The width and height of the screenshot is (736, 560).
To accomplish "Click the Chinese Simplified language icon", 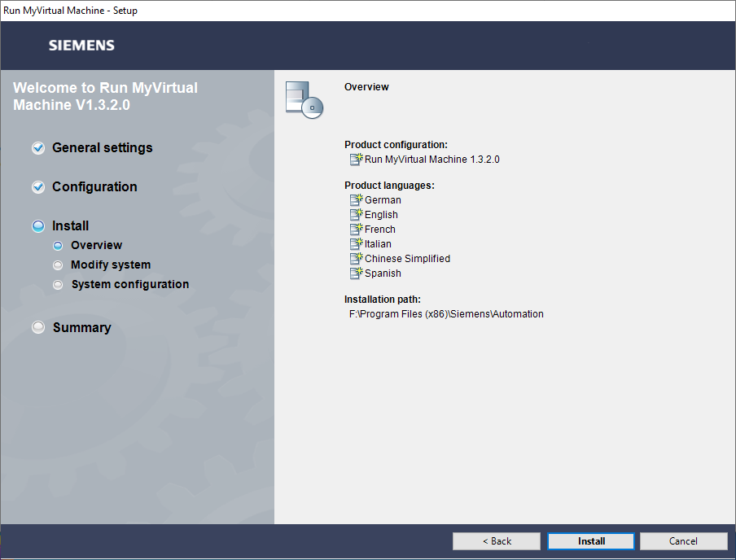I will 356,259.
